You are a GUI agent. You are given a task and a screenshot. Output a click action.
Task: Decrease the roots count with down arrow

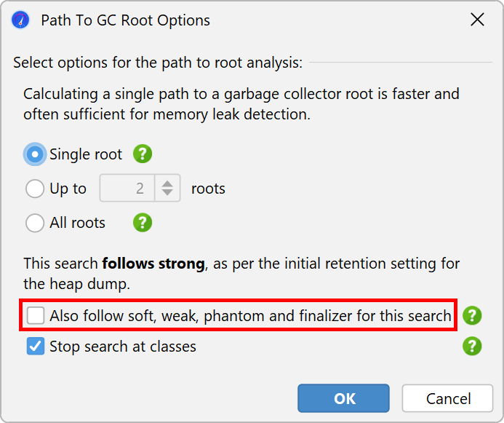[167, 192]
